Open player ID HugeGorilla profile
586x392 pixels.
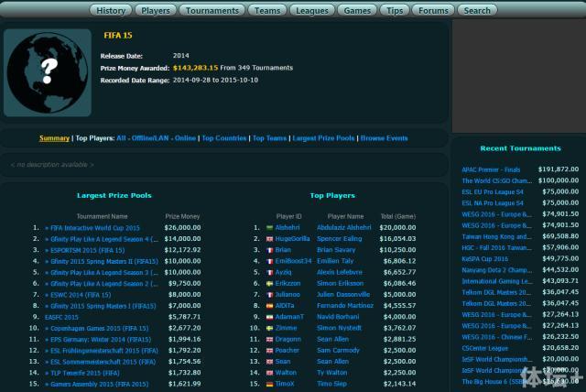click(x=292, y=239)
